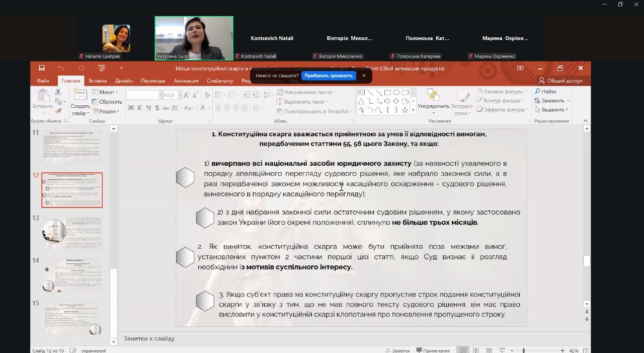Click the New Slide (Создать слайд) icon

pyautogui.click(x=80, y=97)
